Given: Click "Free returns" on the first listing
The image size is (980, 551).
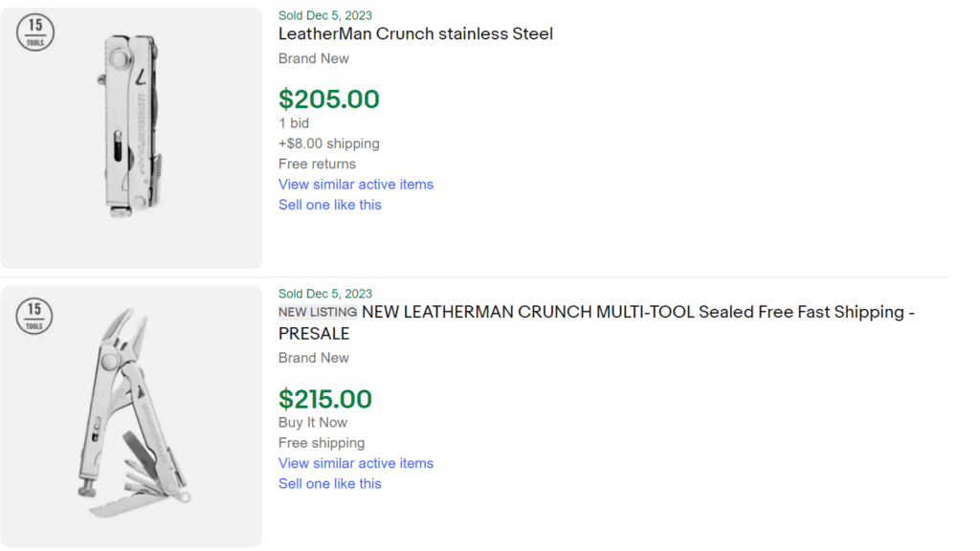Looking at the screenshot, I should click(317, 164).
